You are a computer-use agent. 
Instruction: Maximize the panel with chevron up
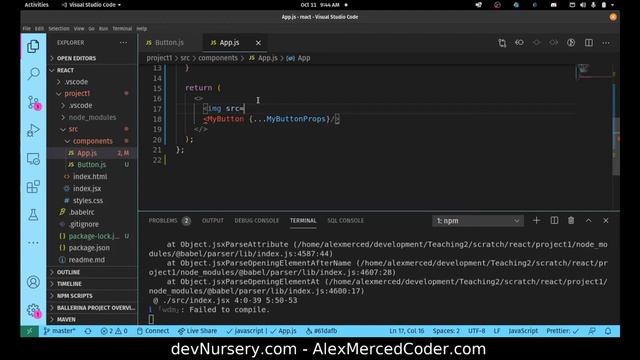point(589,220)
